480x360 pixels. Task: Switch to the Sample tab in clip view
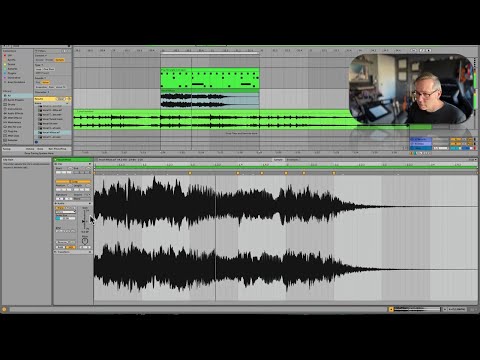[278, 160]
